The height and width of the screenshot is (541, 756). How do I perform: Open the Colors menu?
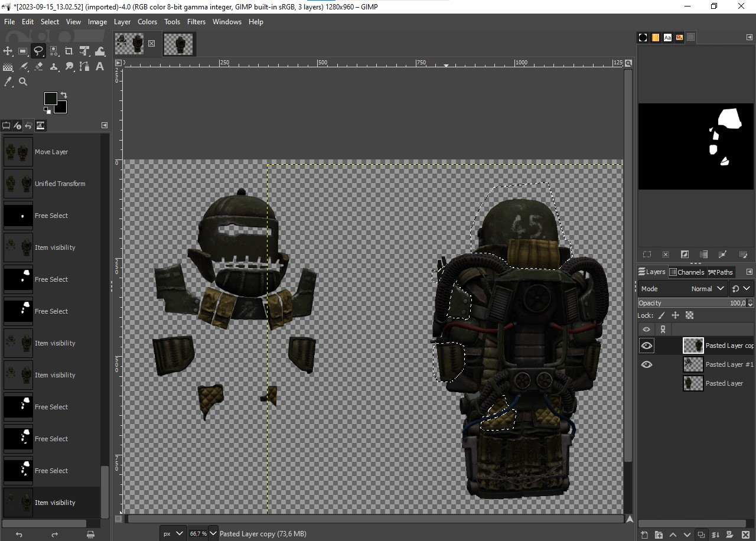click(147, 22)
